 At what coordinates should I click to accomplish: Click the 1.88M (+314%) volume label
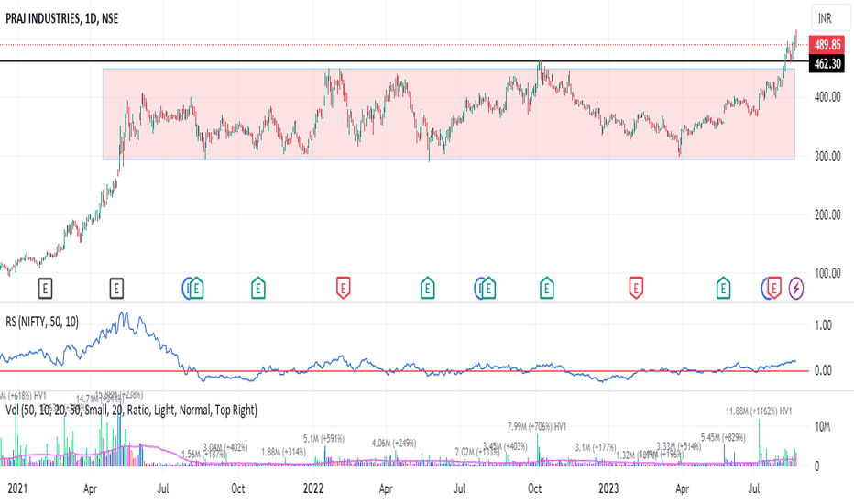pos(283,452)
